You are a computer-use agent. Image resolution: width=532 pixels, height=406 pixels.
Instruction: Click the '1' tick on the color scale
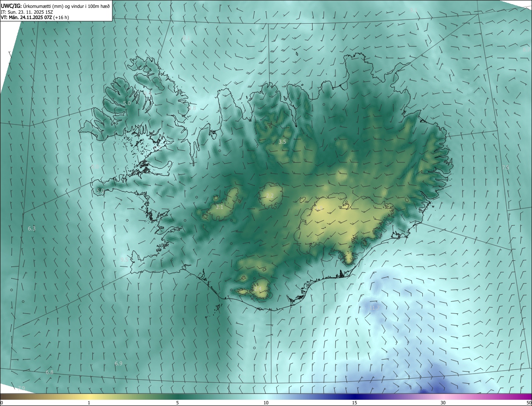point(89,403)
